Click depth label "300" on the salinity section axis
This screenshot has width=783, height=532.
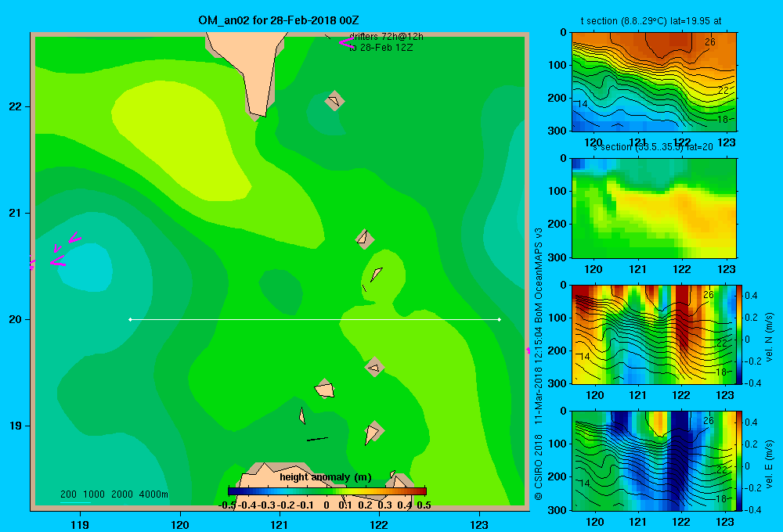[559, 257]
